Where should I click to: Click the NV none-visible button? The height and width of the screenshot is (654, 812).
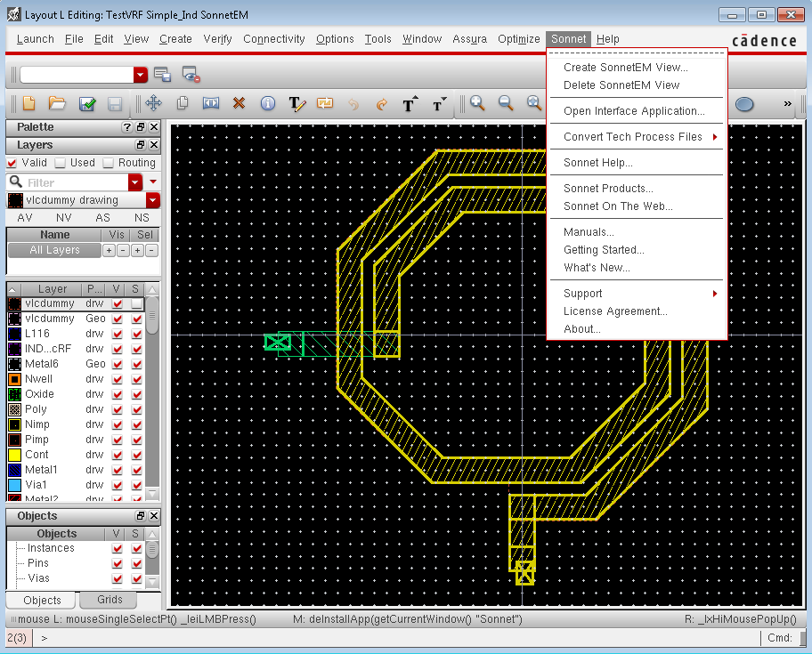pos(64,218)
